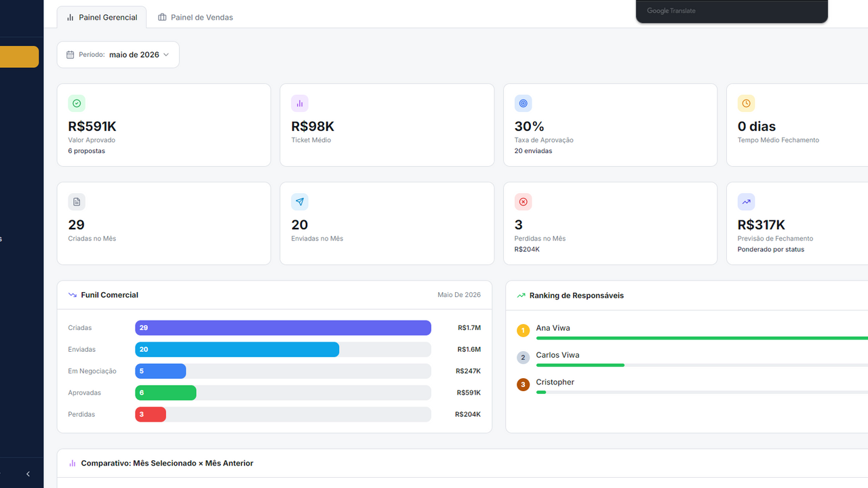Click the paper plane icon on Enviadas no Mês

300,202
